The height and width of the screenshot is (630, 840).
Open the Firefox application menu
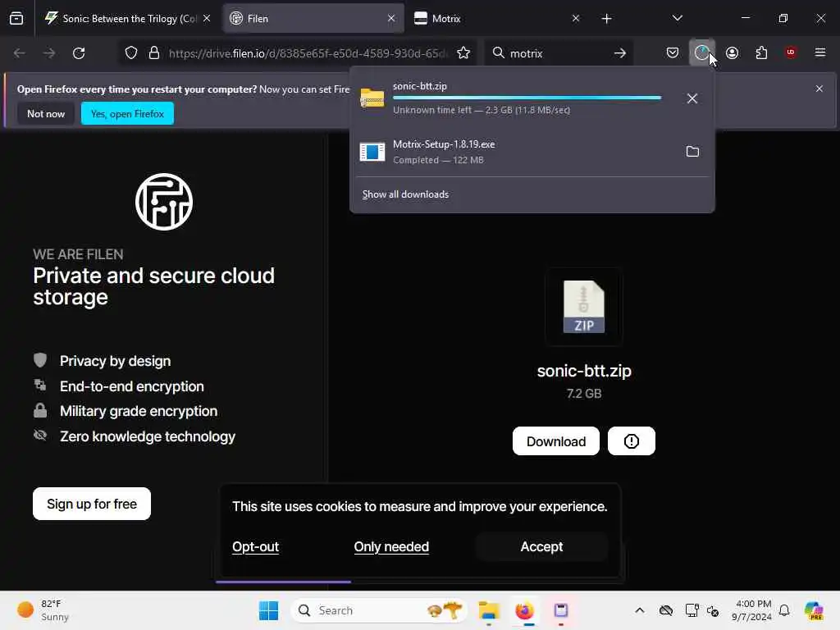point(820,52)
